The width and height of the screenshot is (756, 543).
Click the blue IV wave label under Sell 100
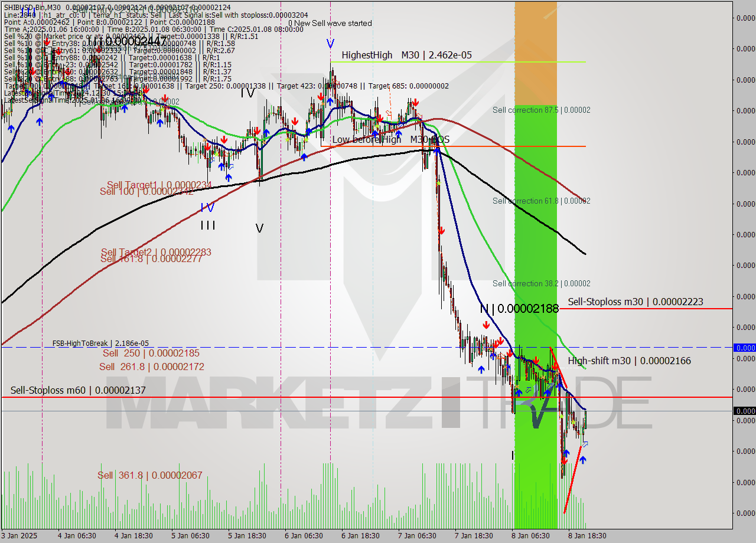pos(207,207)
